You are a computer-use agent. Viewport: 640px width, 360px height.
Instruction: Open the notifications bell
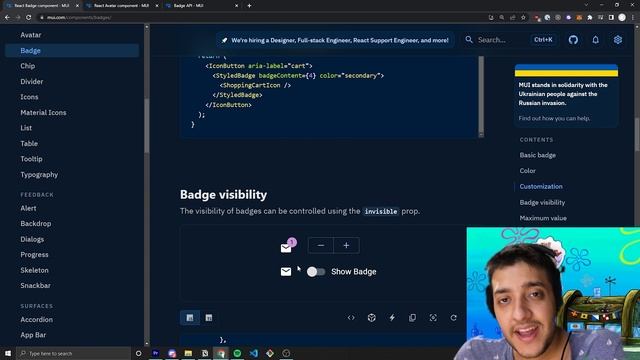pyautogui.click(x=596, y=40)
